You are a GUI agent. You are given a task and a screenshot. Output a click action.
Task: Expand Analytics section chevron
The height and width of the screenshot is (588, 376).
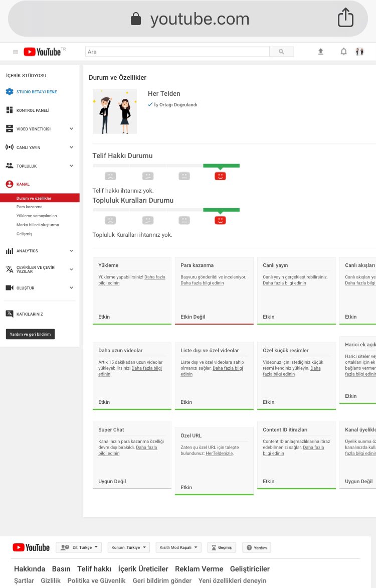pyautogui.click(x=71, y=251)
